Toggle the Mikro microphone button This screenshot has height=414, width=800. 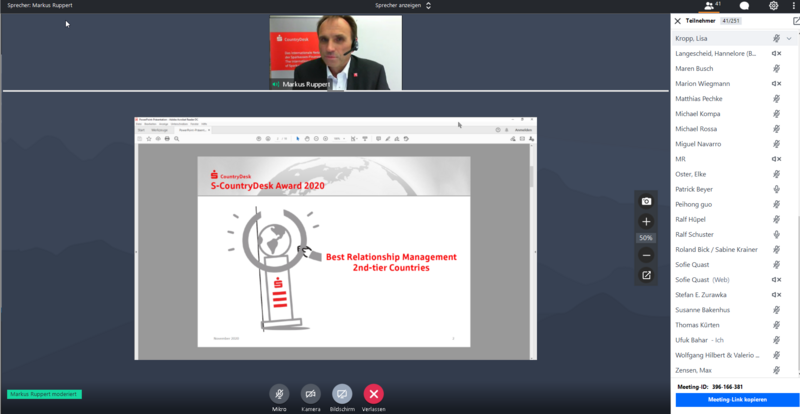[x=279, y=394]
